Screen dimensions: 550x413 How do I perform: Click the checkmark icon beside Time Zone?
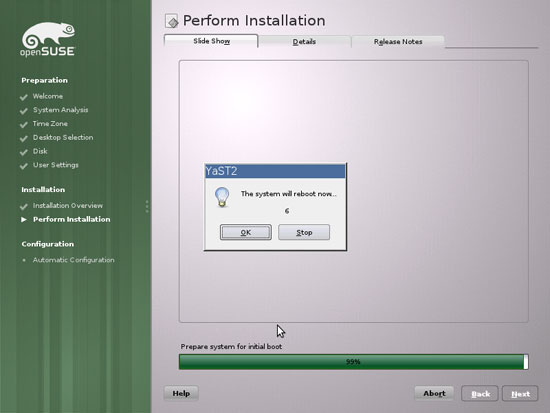(x=24, y=125)
